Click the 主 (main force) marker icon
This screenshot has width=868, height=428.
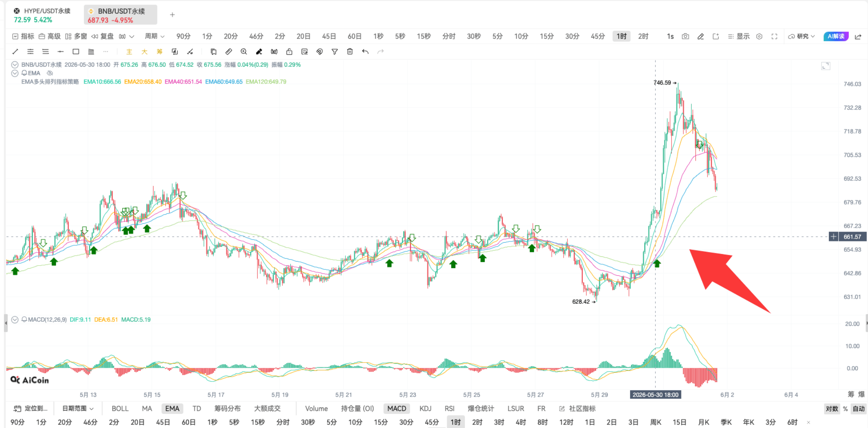129,52
